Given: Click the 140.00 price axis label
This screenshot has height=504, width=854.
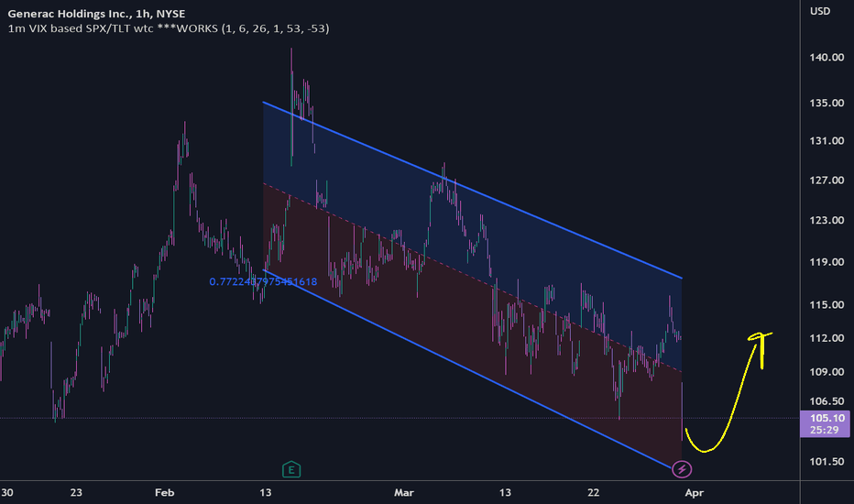Looking at the screenshot, I should 827,57.
